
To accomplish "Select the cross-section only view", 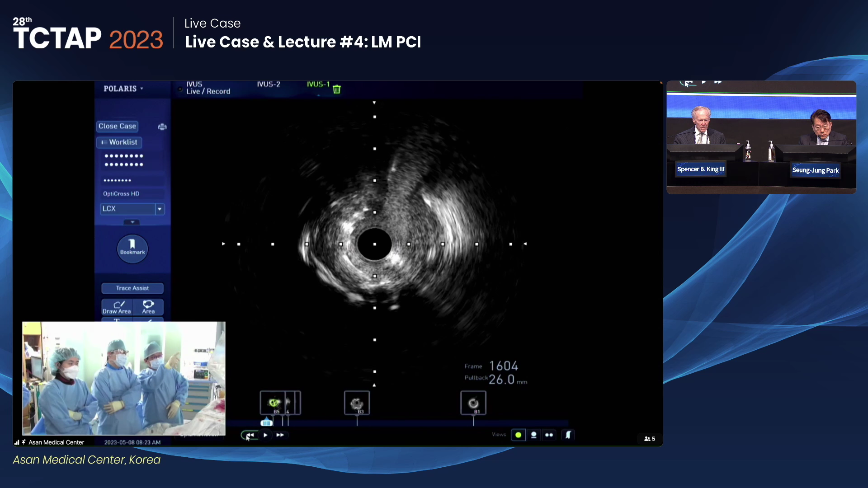I will click(519, 435).
